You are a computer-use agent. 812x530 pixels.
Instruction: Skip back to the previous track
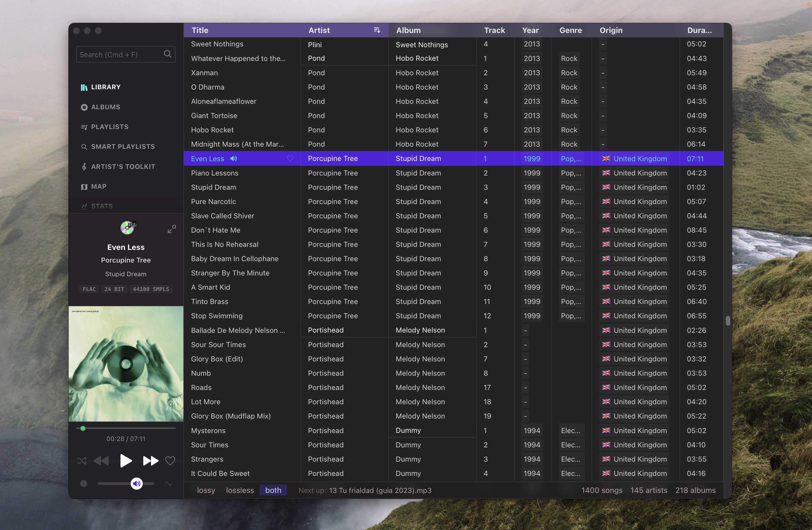(x=101, y=461)
